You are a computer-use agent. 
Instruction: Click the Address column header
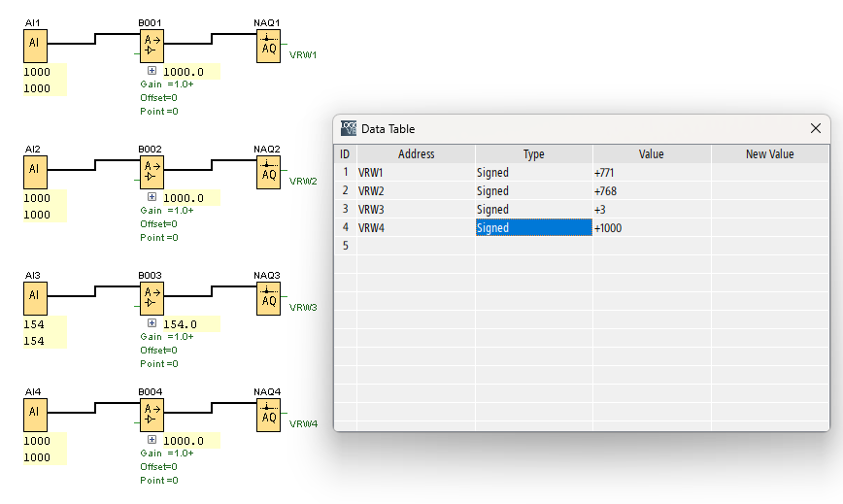click(x=416, y=154)
